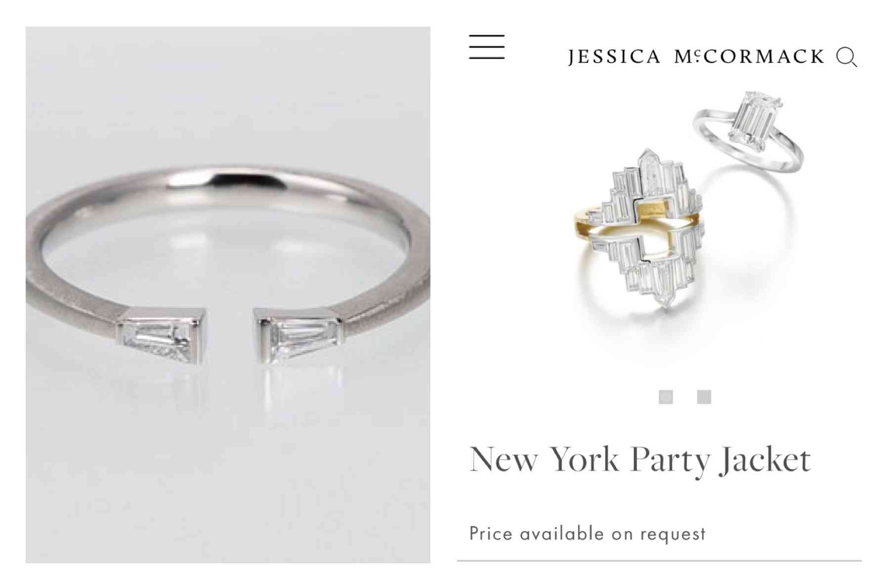This screenshot has height=588, width=888.
Task: Click the New York Party Jacket title
Action: (640, 460)
